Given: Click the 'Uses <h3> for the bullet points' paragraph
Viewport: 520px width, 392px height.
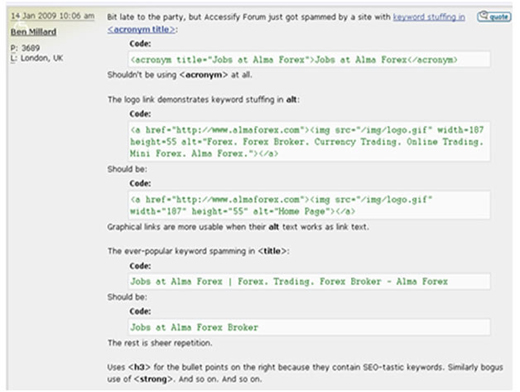Looking at the screenshot, I should coord(305,373).
